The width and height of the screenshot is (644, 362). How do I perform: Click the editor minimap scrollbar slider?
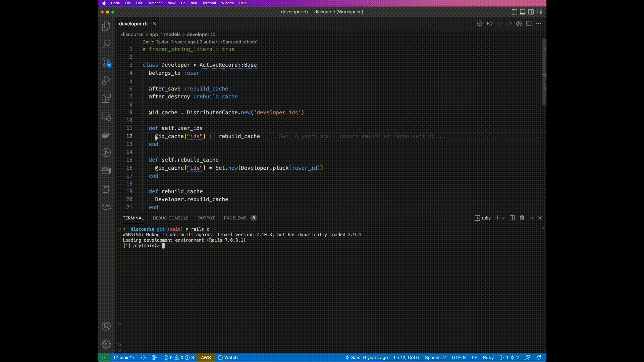(544, 71)
